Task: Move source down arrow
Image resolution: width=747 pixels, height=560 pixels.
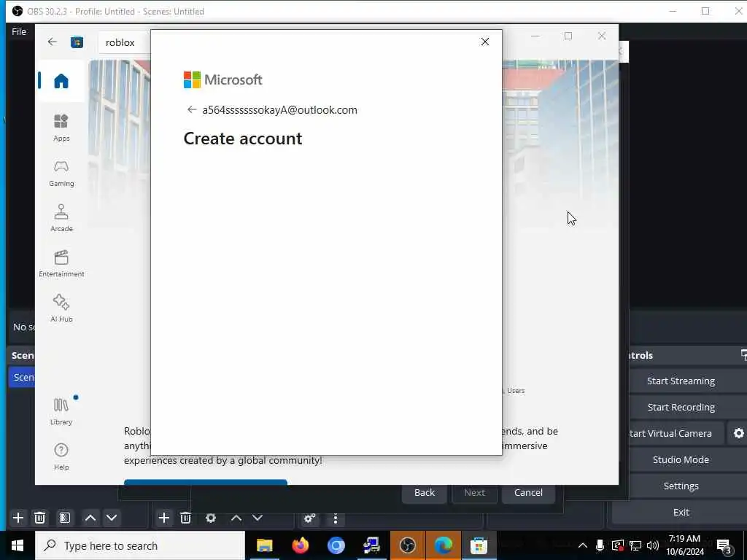Action: click(x=258, y=518)
